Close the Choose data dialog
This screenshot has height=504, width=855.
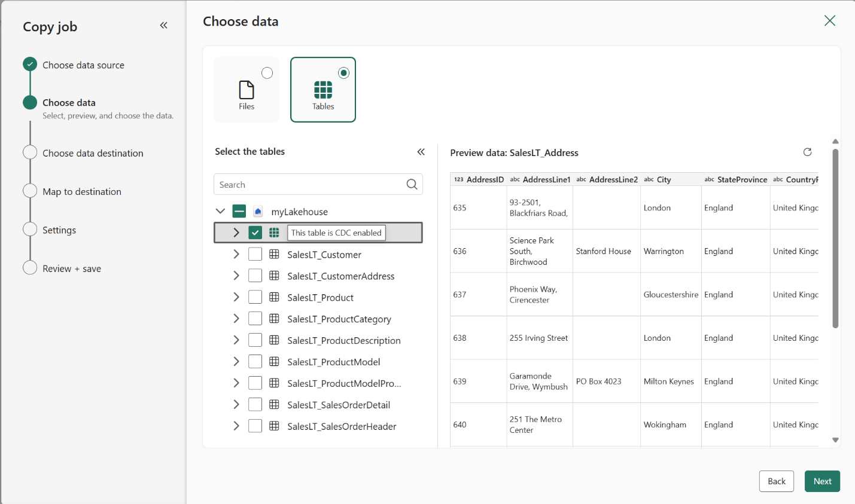[829, 21]
